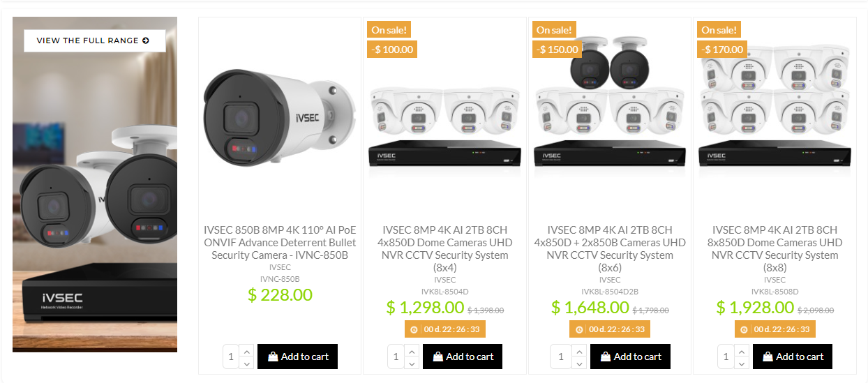Increase quantity for the IVK8L-8508D system

pos(742,350)
